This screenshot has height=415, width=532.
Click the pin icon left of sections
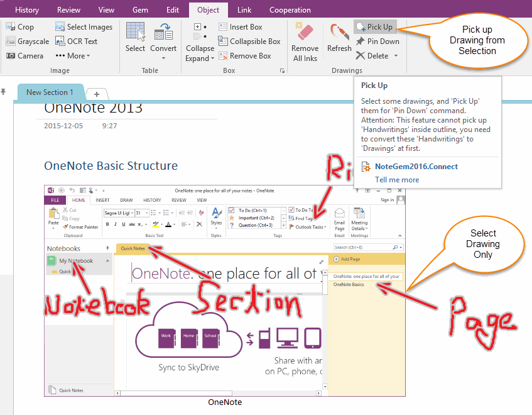click(x=3, y=92)
